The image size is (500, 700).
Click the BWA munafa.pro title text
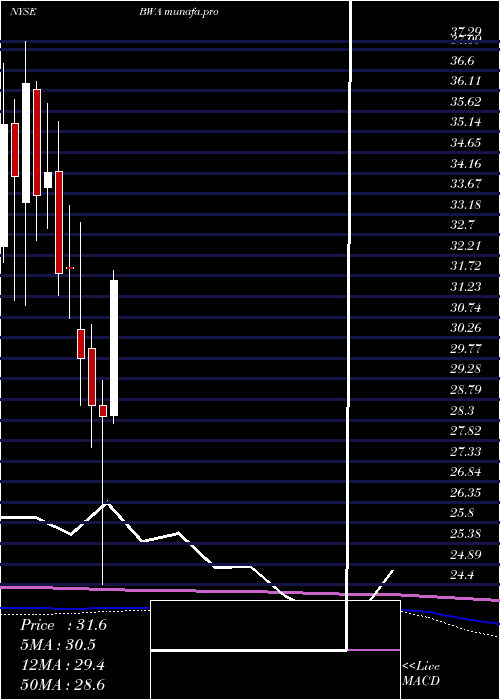point(178,12)
